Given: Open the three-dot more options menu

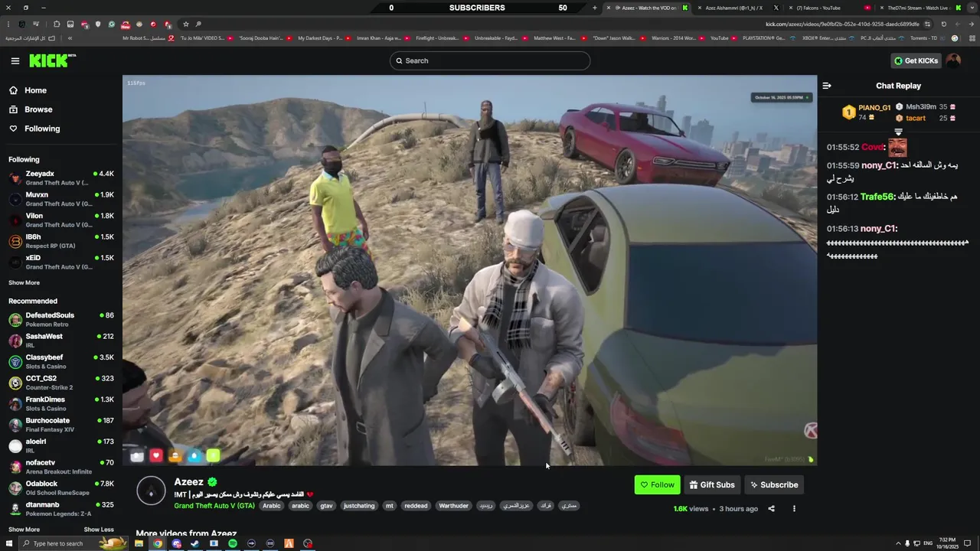Looking at the screenshot, I should click(794, 509).
